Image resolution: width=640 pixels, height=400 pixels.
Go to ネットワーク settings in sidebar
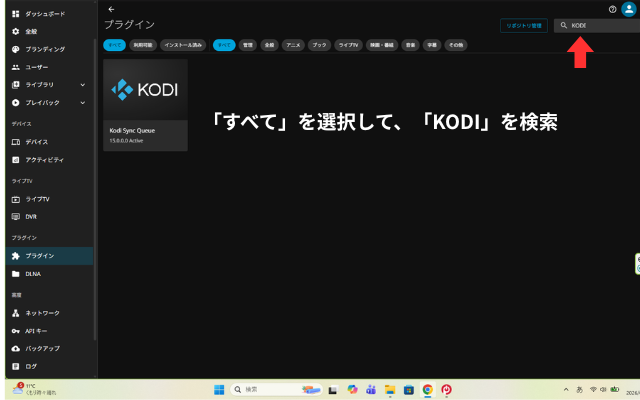point(42,313)
